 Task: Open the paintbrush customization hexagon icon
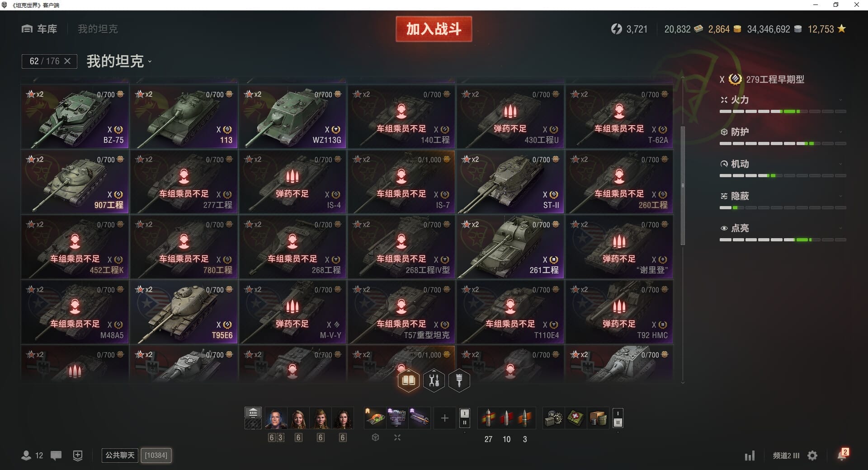tap(459, 381)
